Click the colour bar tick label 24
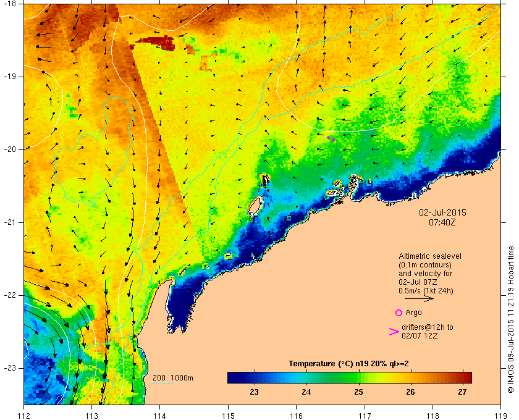The height and width of the screenshot is (420, 519). click(x=306, y=392)
